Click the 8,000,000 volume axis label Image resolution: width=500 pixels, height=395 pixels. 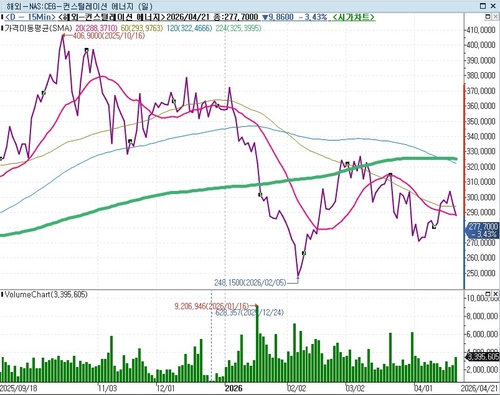(481, 316)
